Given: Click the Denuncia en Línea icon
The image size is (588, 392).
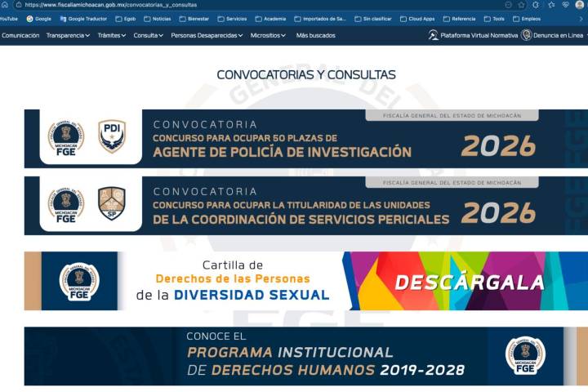Looking at the screenshot, I should click(x=526, y=35).
